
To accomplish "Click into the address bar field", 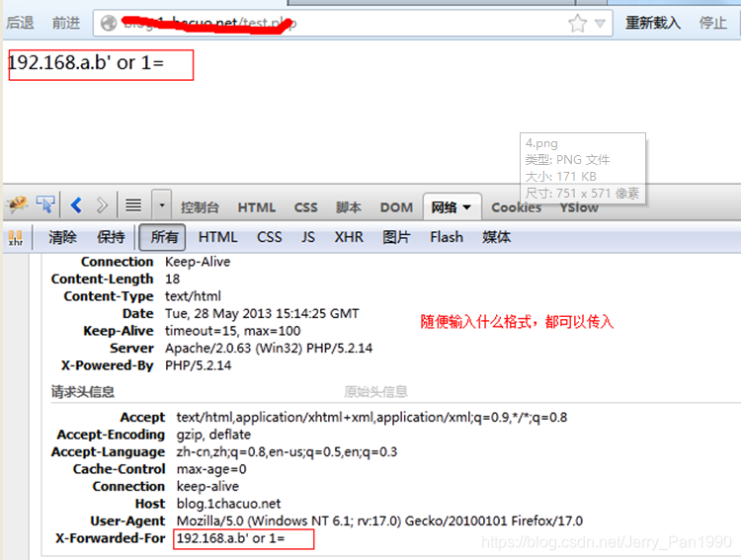I will click(x=353, y=23).
